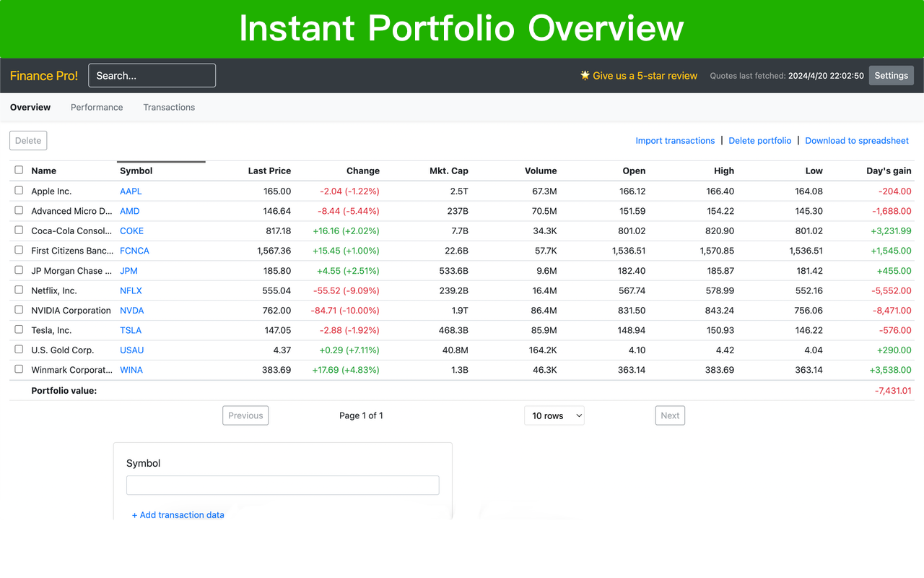Click Apple's last price 165.00
The width and height of the screenshot is (924, 578).
(278, 191)
